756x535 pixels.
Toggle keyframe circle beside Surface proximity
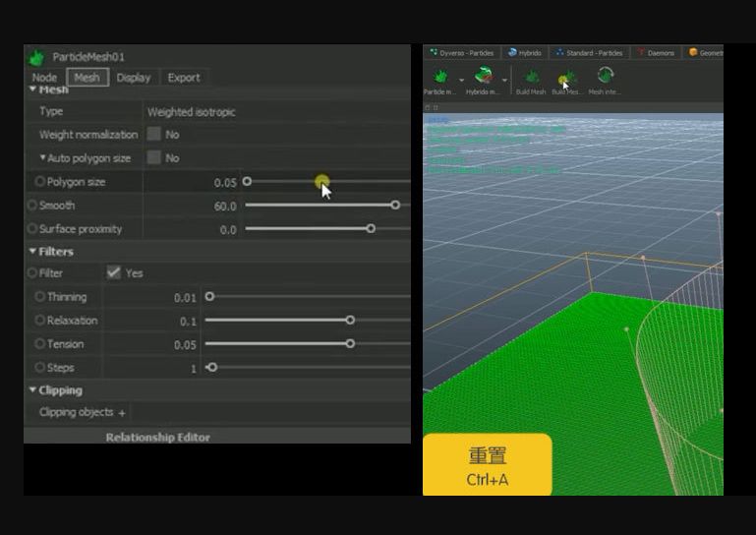pos(32,229)
